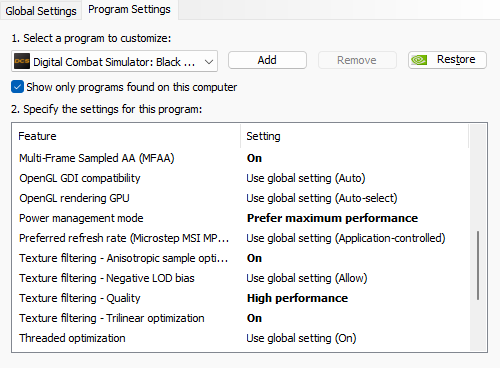Image resolution: width=500 pixels, height=368 pixels.
Task: Click the NVIDIA logo on Restore button
Action: (419, 60)
